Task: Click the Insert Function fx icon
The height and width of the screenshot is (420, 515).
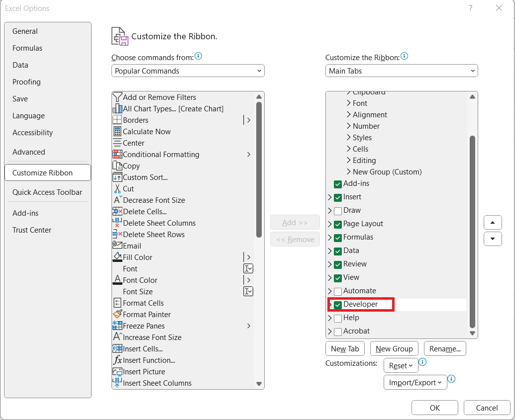Action: 117,360
